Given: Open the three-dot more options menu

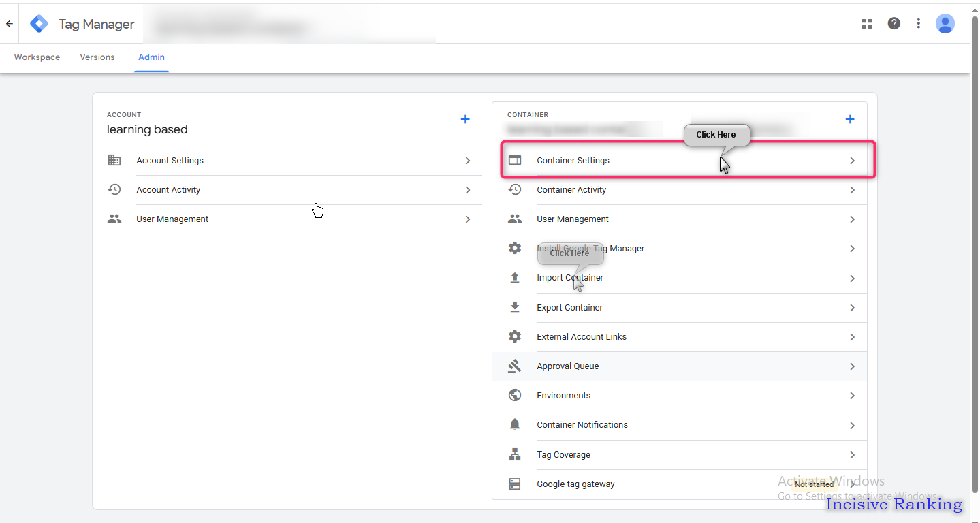Looking at the screenshot, I should [x=919, y=24].
